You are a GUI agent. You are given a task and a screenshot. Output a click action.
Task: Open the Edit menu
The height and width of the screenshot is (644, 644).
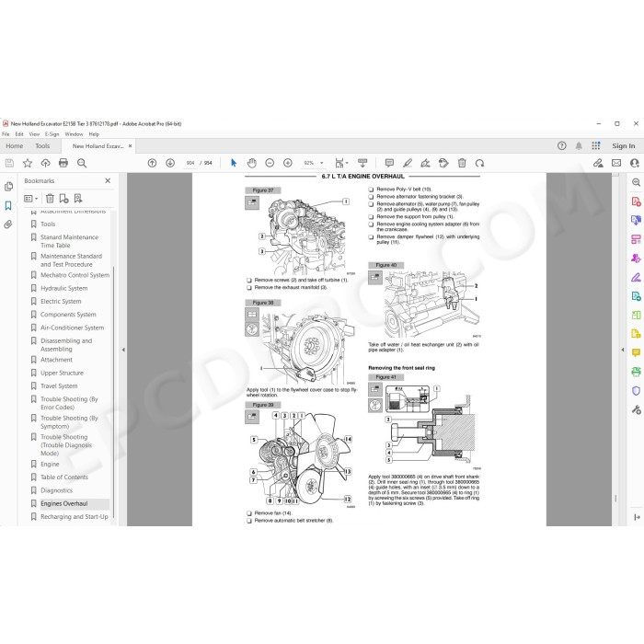coord(19,134)
